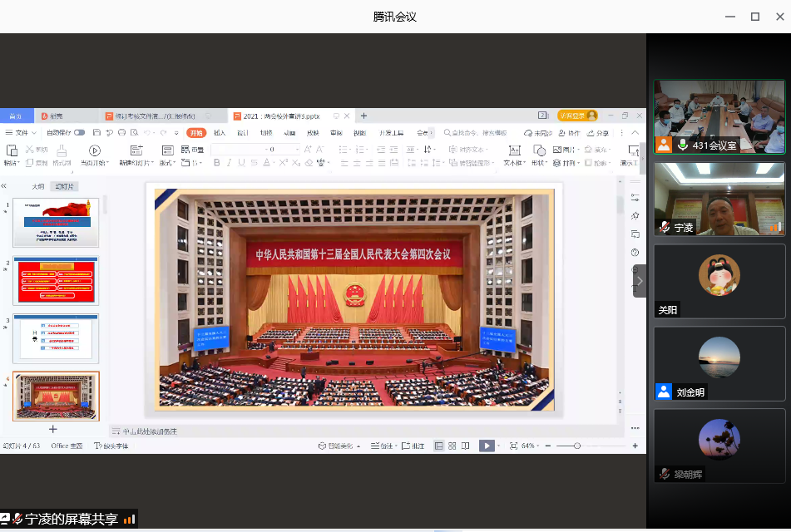Toggle the 自动保存 auto-save switch
The width and height of the screenshot is (791, 532).
click(x=79, y=133)
